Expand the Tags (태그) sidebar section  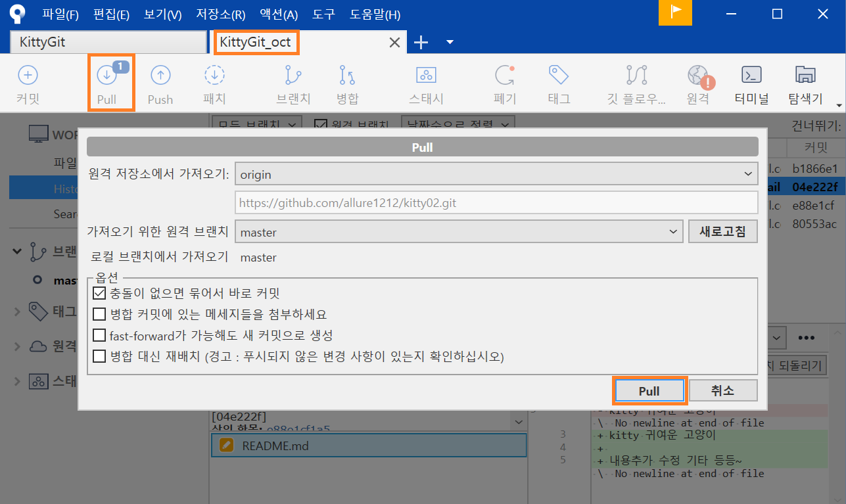pyautogui.click(x=18, y=311)
